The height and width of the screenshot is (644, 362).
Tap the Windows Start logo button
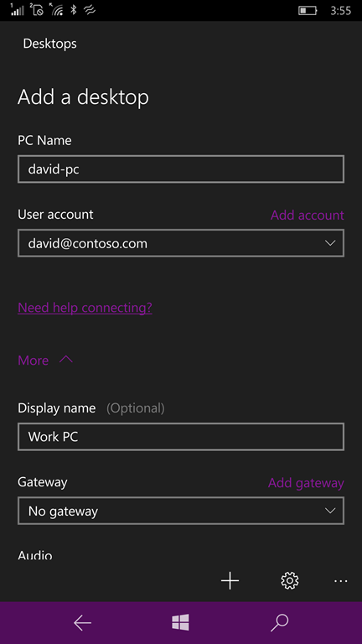tap(181, 623)
